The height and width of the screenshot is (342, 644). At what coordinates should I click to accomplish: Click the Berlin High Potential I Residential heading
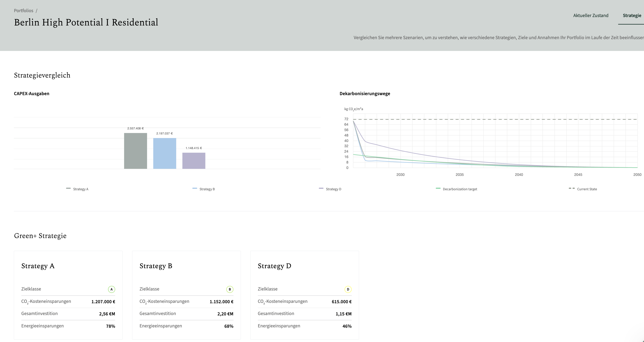click(86, 22)
